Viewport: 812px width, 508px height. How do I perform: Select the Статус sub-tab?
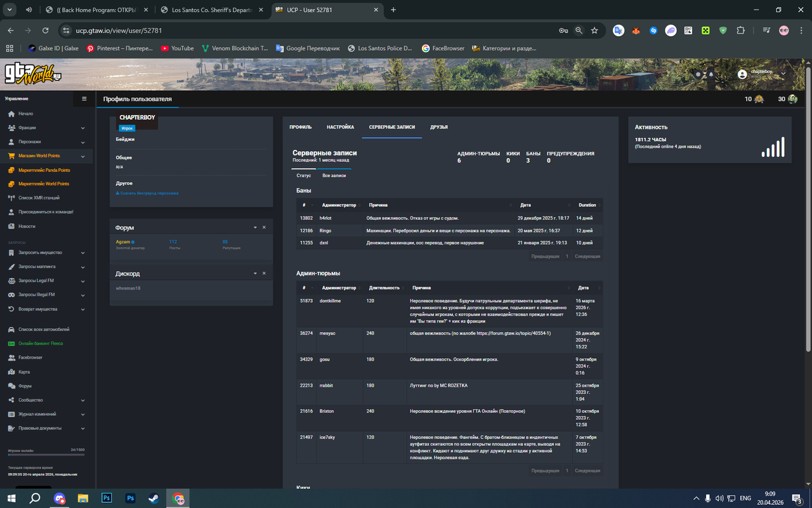304,175
